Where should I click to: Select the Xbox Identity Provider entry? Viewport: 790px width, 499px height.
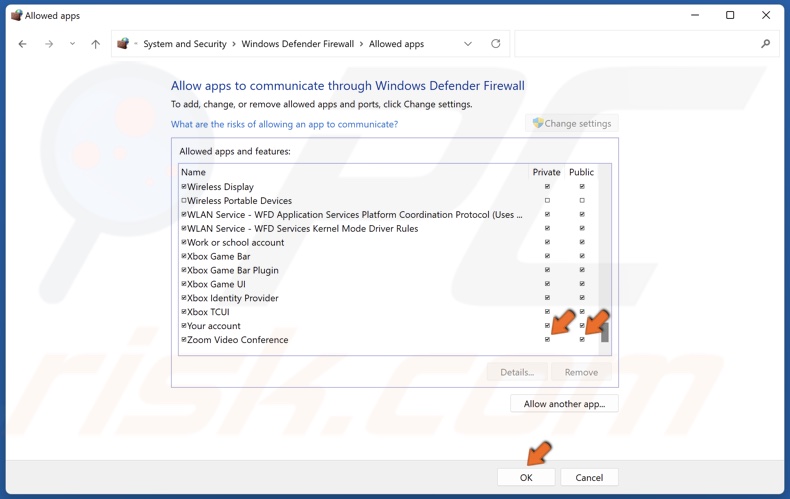[232, 298]
